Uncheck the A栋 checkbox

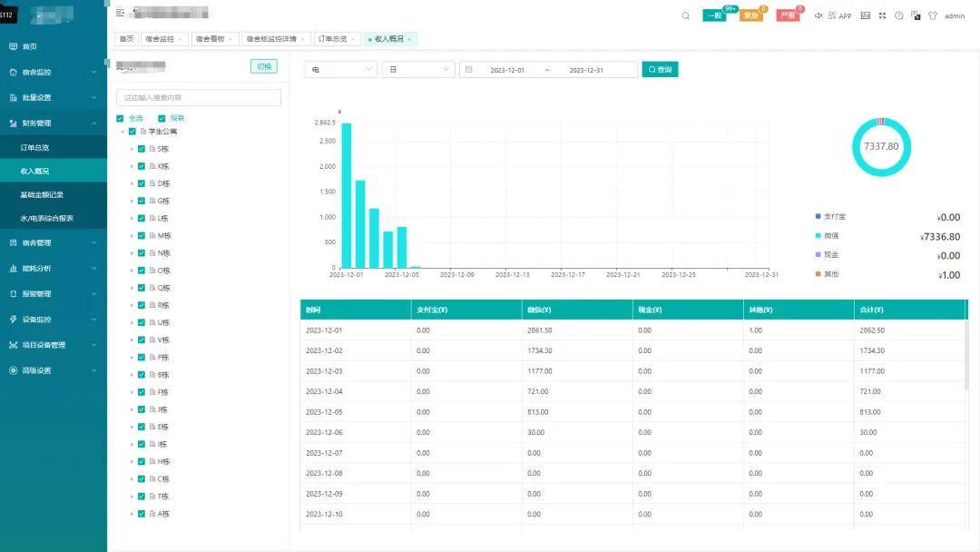tap(142, 514)
